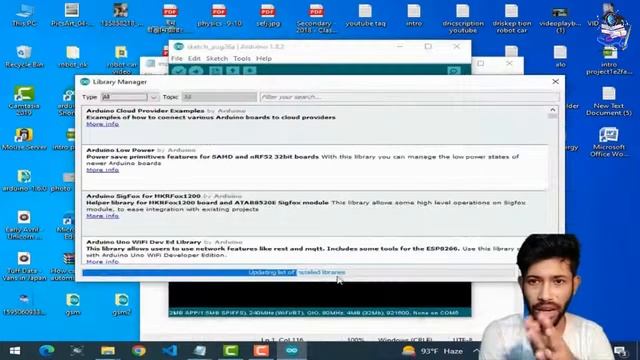This screenshot has width=640, height=360.
Task: Open Windows Start menu
Action: pyautogui.click(x=15, y=351)
